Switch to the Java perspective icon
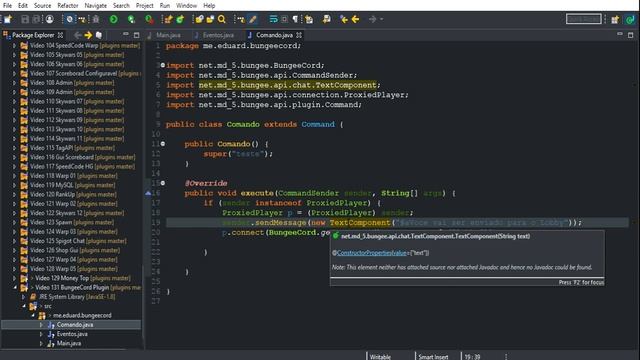Image resolution: width=640 pixels, height=360 pixels. coord(631,19)
